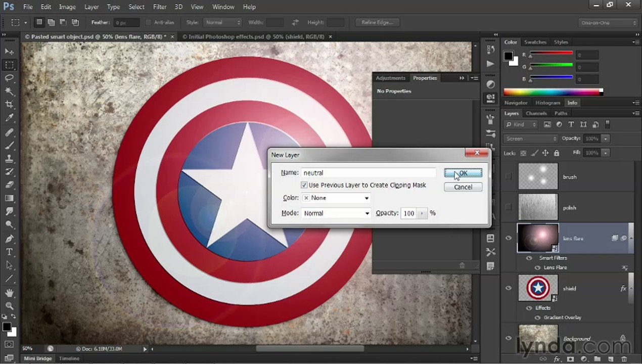Open the Mode dropdown set to Normal
642x364 pixels.
point(336,213)
